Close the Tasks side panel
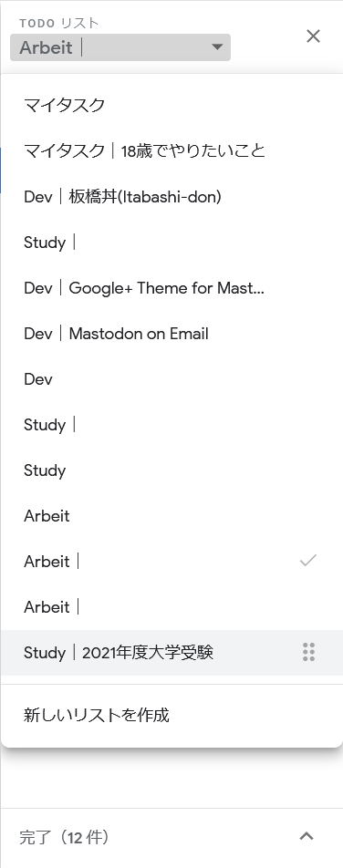 tap(313, 36)
